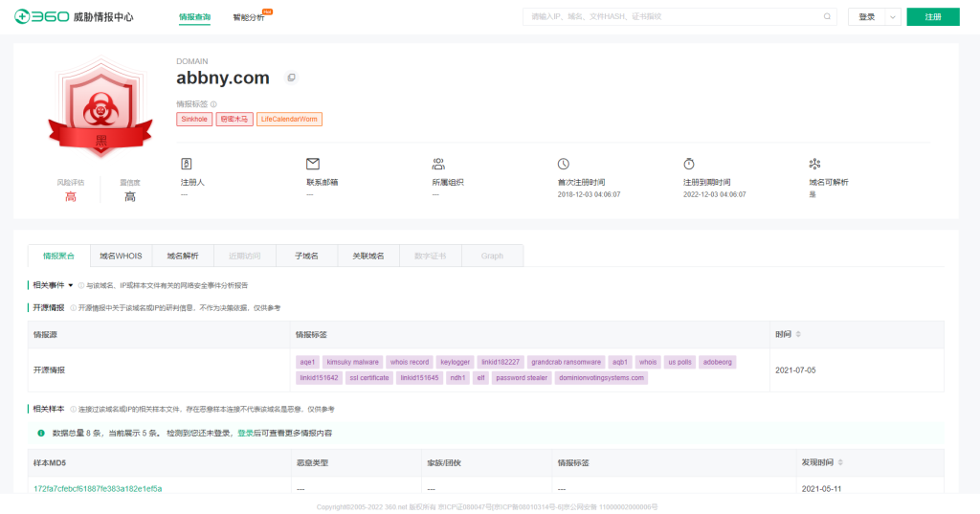The width and height of the screenshot is (980, 514).
Task: Click the 2021-05-11 discovery date
Action: click(821, 488)
